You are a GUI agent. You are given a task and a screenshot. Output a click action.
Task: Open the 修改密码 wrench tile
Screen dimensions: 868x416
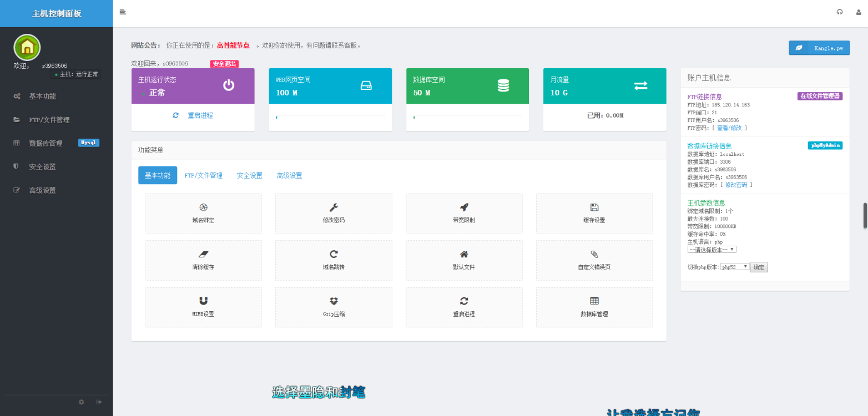point(334,214)
